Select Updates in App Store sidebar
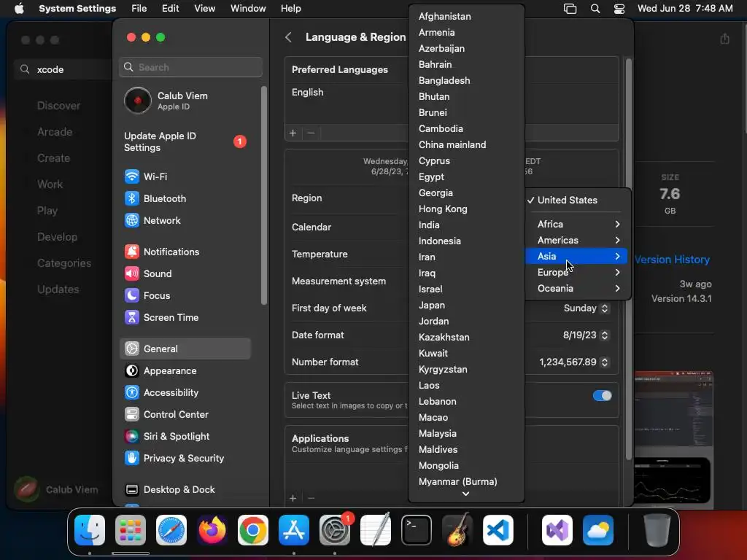The width and height of the screenshot is (747, 560). [58, 289]
